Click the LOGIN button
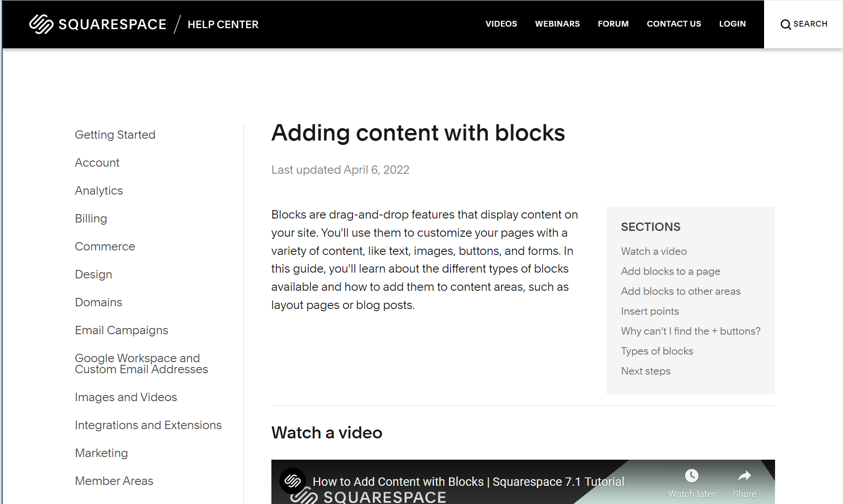This screenshot has height=504, width=843. [x=732, y=23]
